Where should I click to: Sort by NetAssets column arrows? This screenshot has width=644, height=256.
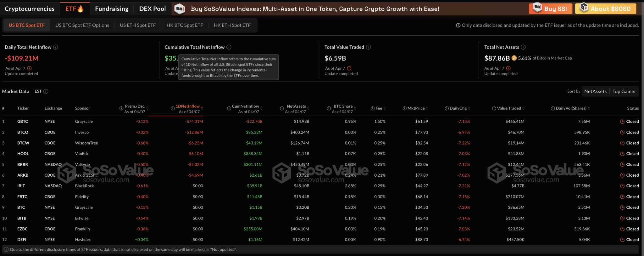pos(308,108)
